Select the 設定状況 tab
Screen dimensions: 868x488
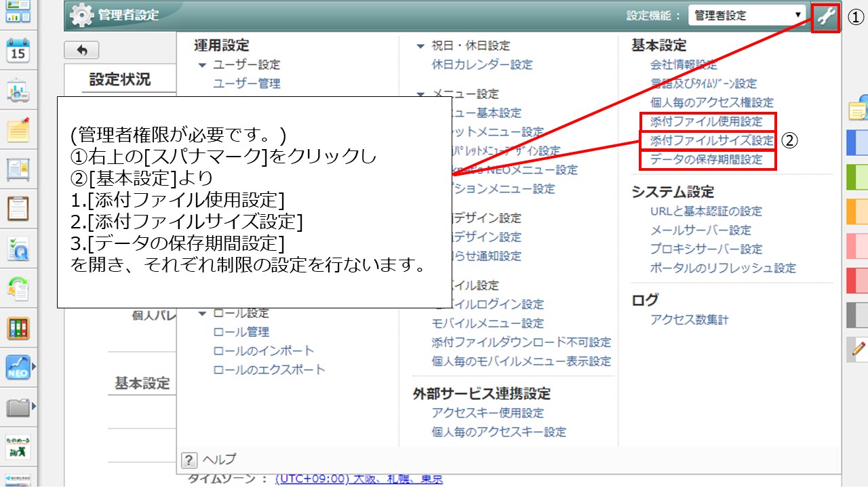point(120,79)
